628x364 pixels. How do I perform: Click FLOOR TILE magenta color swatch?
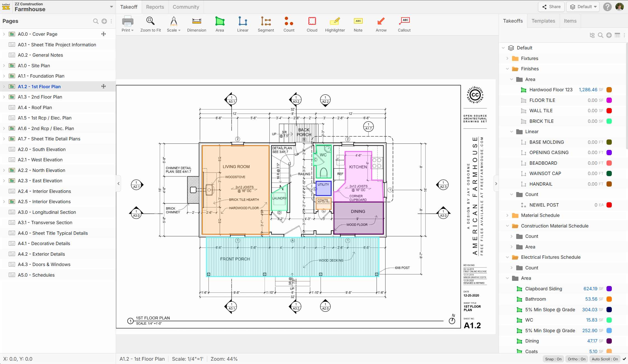point(609,100)
